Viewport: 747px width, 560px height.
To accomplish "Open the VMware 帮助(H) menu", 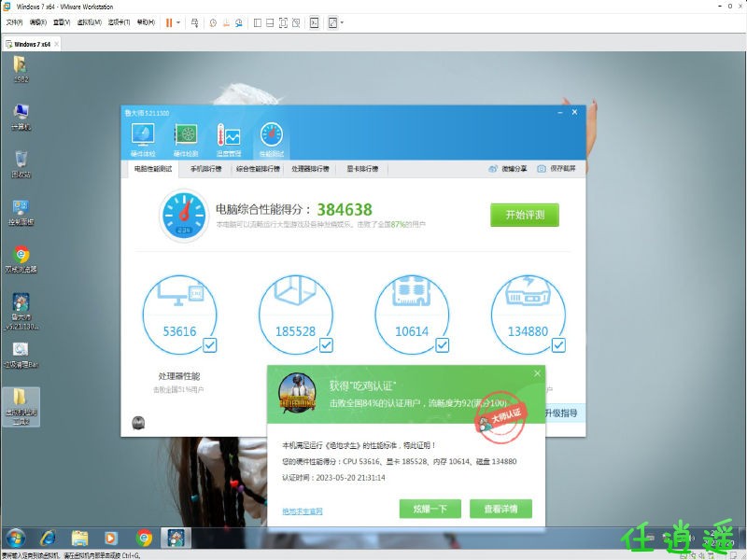I will coord(146,22).
